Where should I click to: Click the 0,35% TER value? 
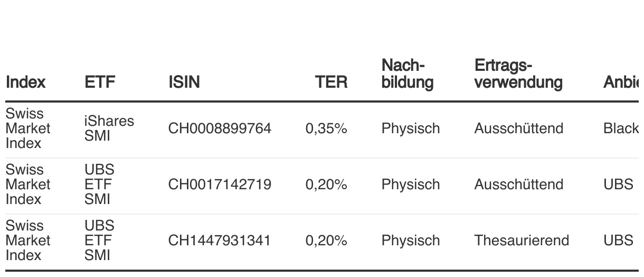326,128
